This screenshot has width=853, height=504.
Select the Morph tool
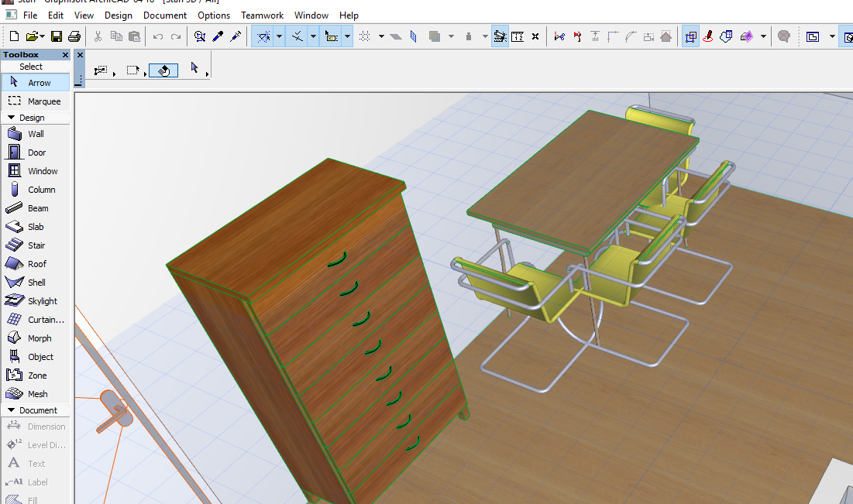point(36,338)
